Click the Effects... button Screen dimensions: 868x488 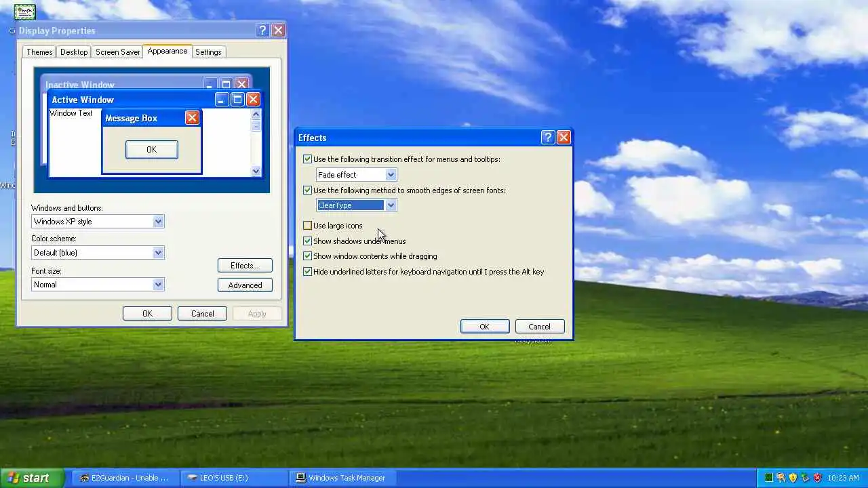coord(245,266)
